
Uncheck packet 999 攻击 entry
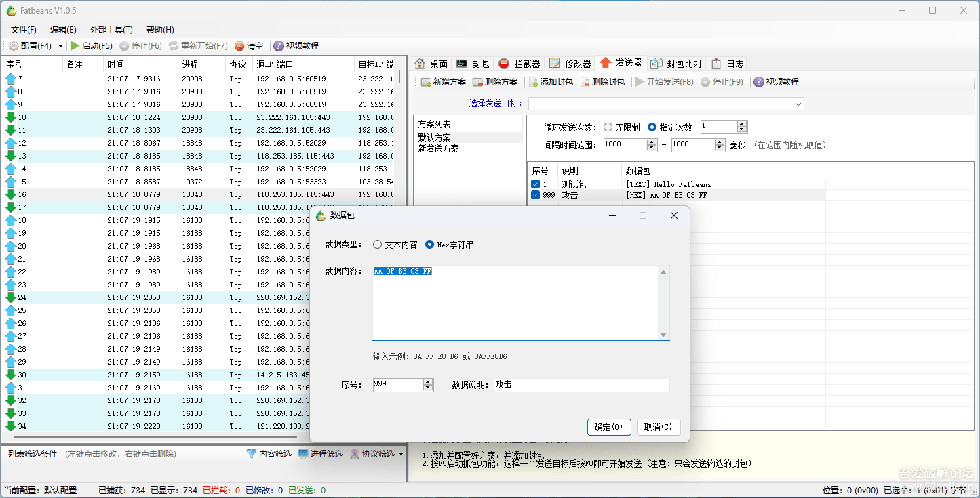pos(534,194)
